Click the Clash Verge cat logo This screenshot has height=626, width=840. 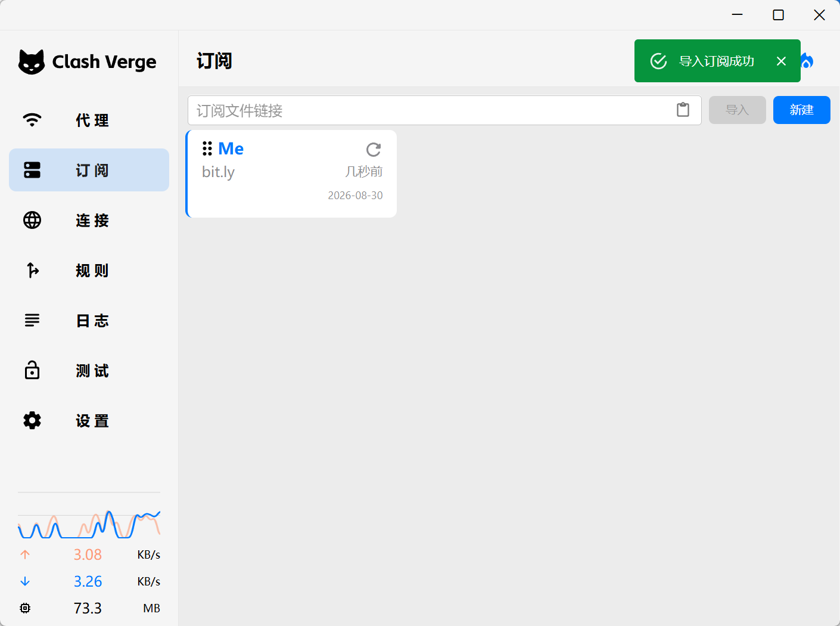pos(32,61)
